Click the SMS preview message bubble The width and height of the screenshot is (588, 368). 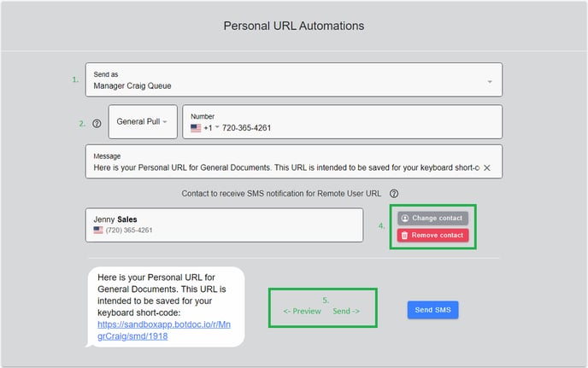[166, 307]
